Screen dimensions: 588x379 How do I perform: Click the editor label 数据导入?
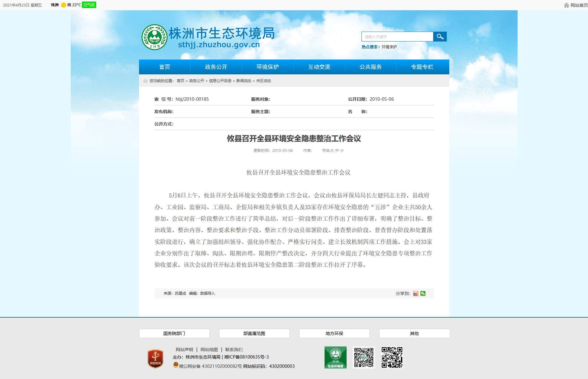pos(208,293)
